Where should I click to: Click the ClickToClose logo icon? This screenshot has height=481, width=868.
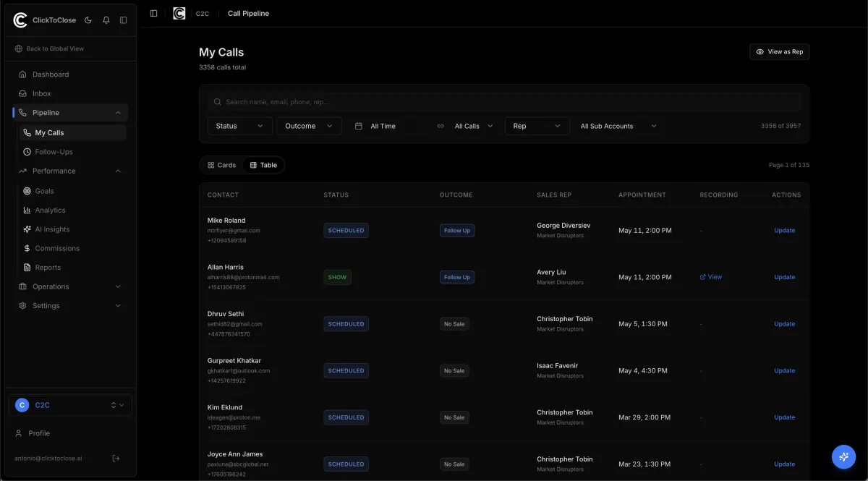[21, 20]
